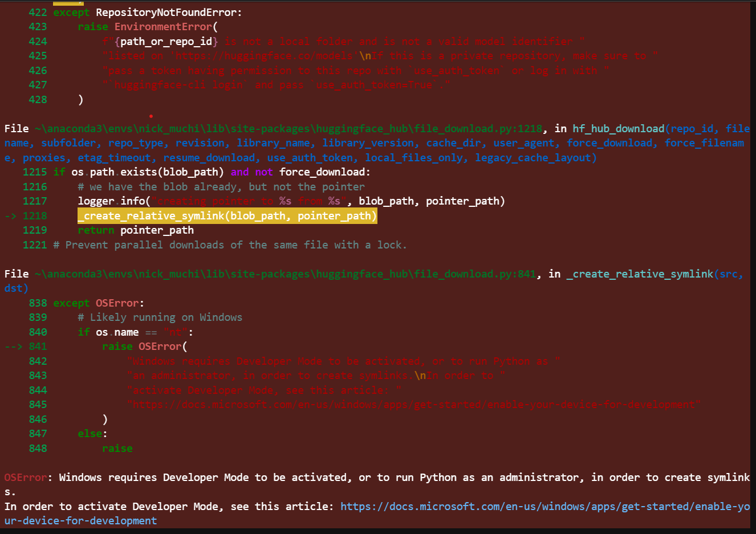Open the file_download.py:841 file path link

point(284,274)
